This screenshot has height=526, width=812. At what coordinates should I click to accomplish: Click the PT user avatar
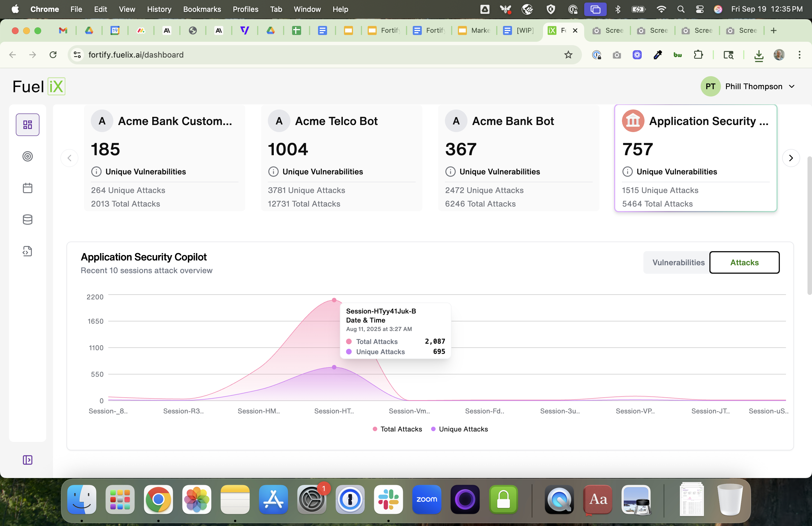(710, 86)
